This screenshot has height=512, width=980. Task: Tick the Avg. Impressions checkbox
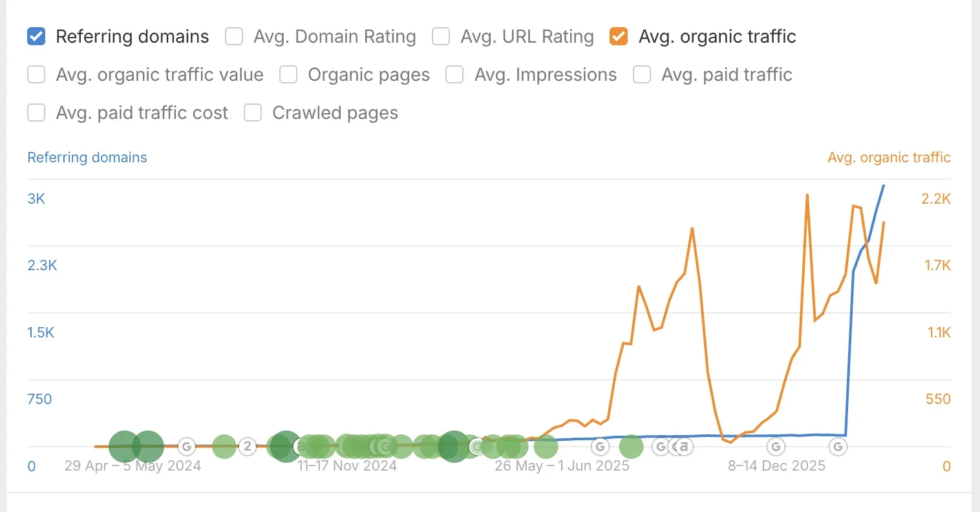[x=454, y=75]
